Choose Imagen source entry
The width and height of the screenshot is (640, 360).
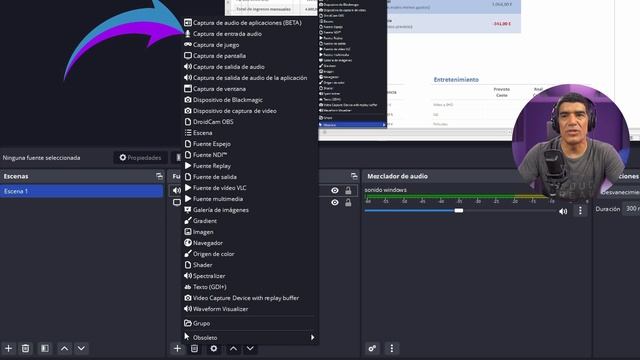[249, 232]
